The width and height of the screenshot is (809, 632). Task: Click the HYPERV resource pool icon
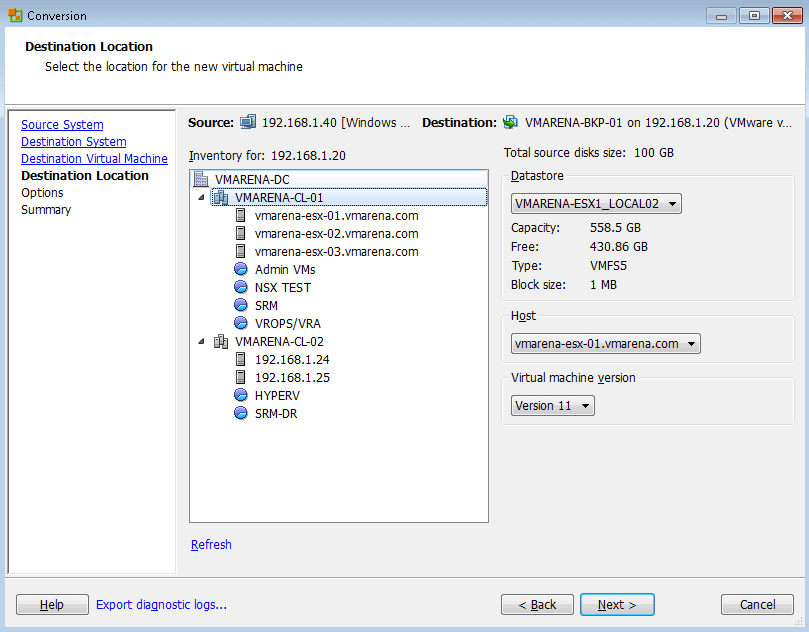tap(240, 395)
